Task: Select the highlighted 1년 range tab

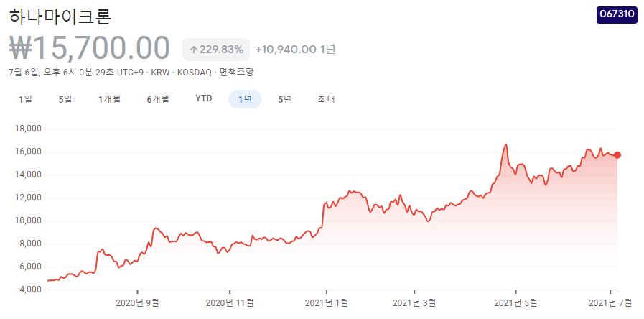Action: 245,99
